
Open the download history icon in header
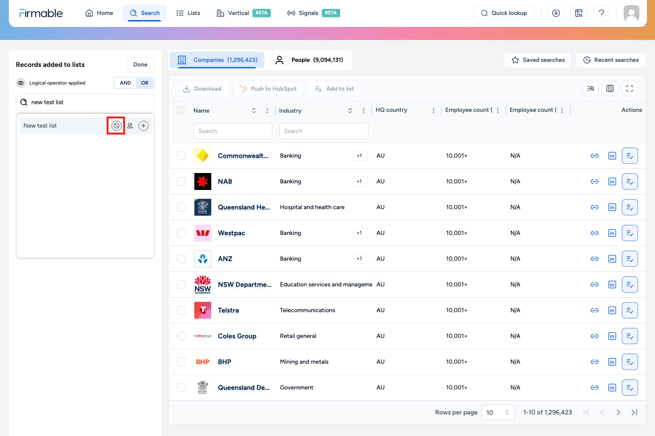(556, 13)
